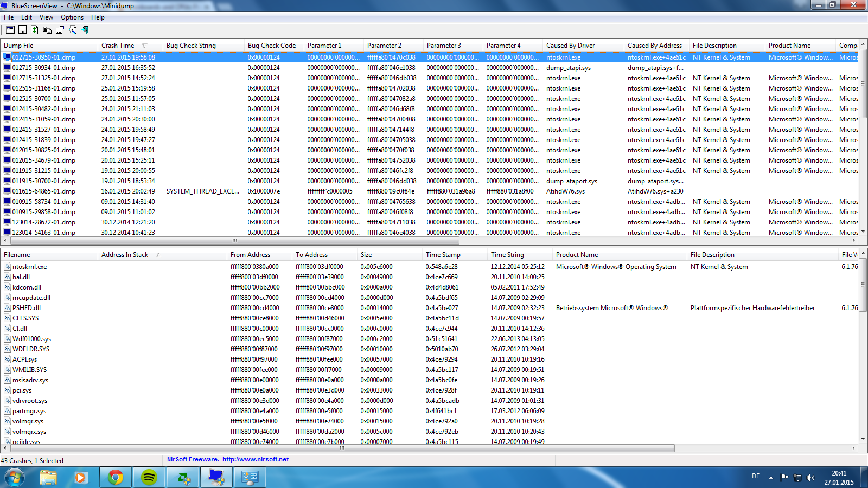The image size is (868, 488).
Task: Open Google Chrome from the taskbar
Action: (x=115, y=478)
